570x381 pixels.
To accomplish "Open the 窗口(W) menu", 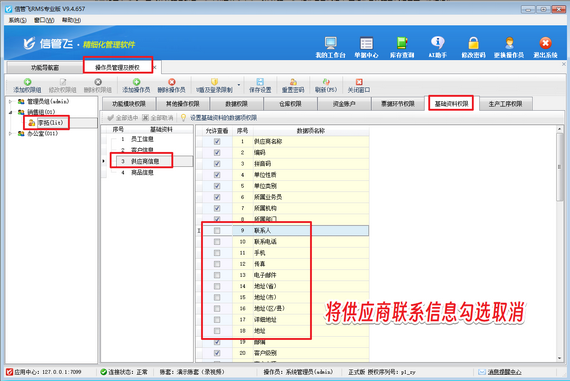I will click(x=44, y=20).
